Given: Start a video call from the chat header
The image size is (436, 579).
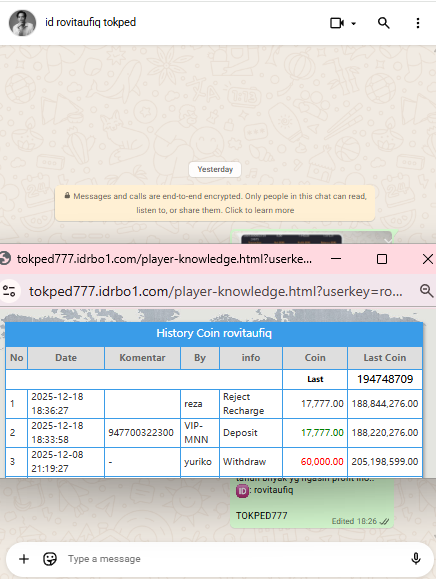Looking at the screenshot, I should 337,23.
